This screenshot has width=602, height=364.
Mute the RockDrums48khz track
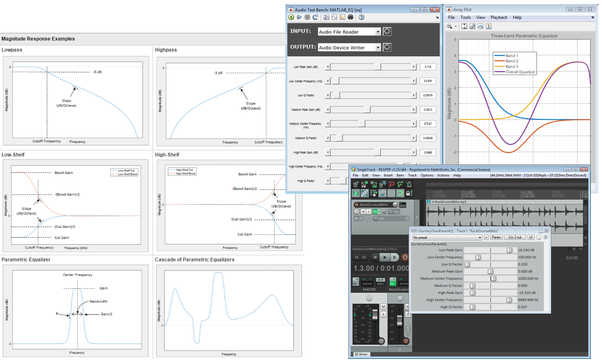[x=363, y=211]
